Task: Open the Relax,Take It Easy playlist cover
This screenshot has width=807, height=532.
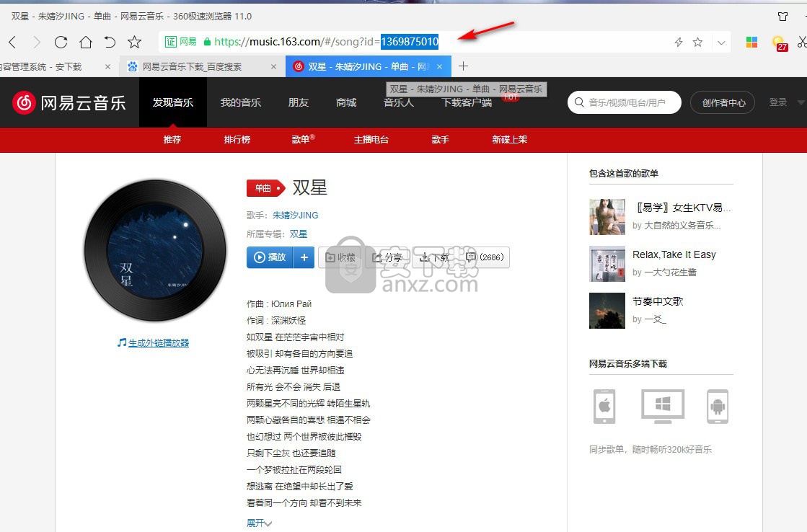Action: coord(607,264)
